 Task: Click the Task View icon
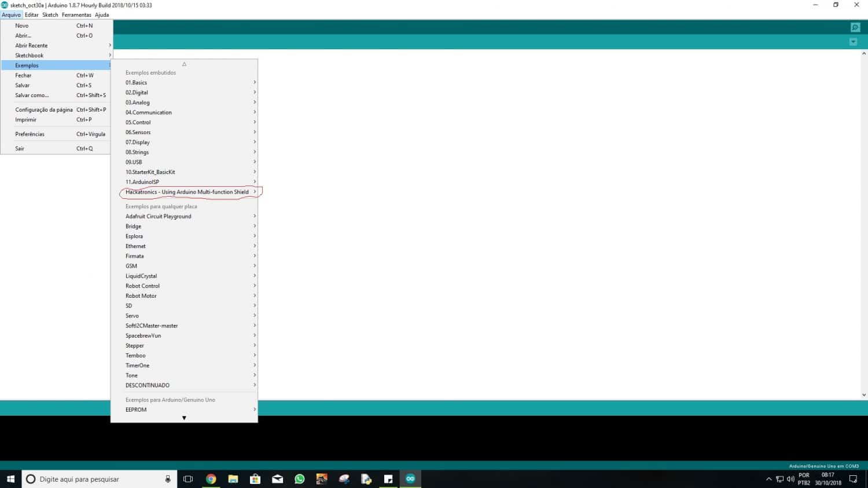188,479
